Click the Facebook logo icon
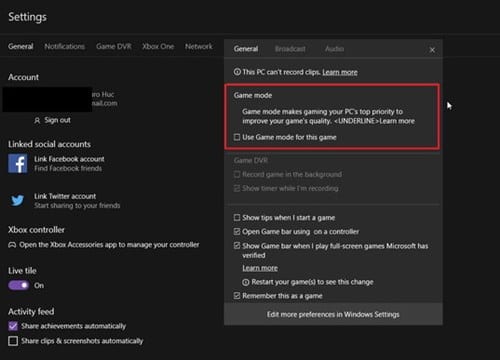The image size is (500, 360). click(x=18, y=164)
